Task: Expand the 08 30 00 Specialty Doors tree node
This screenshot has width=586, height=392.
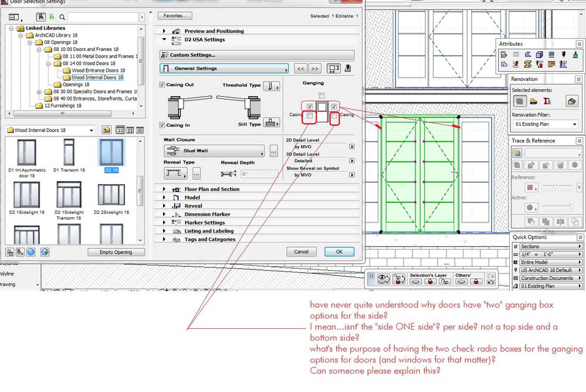Action: click(x=39, y=92)
